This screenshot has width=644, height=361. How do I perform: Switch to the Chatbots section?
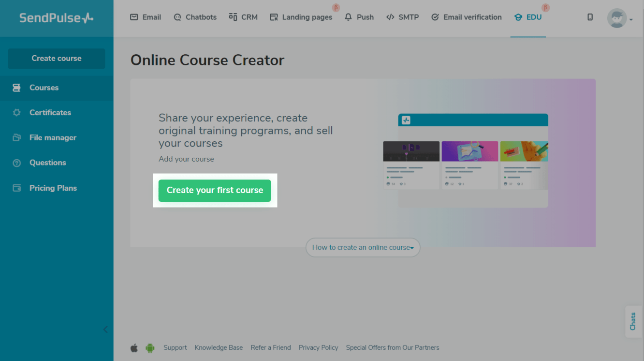(x=195, y=17)
